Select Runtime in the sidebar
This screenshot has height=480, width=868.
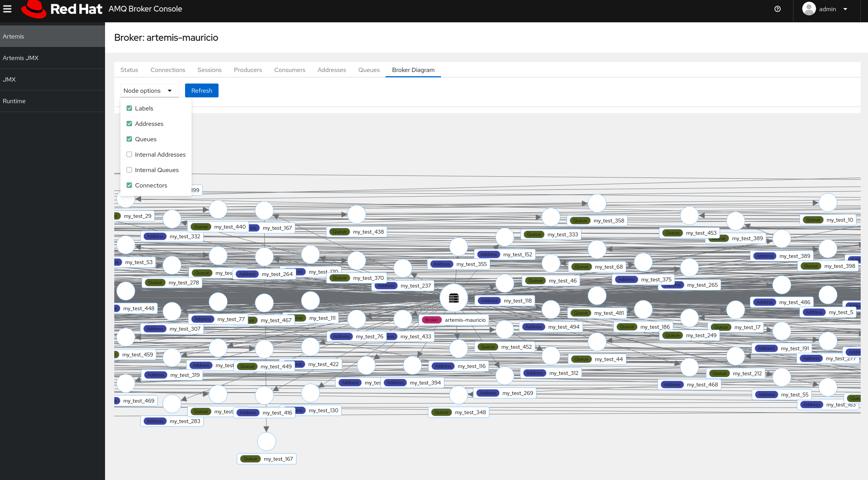click(14, 101)
